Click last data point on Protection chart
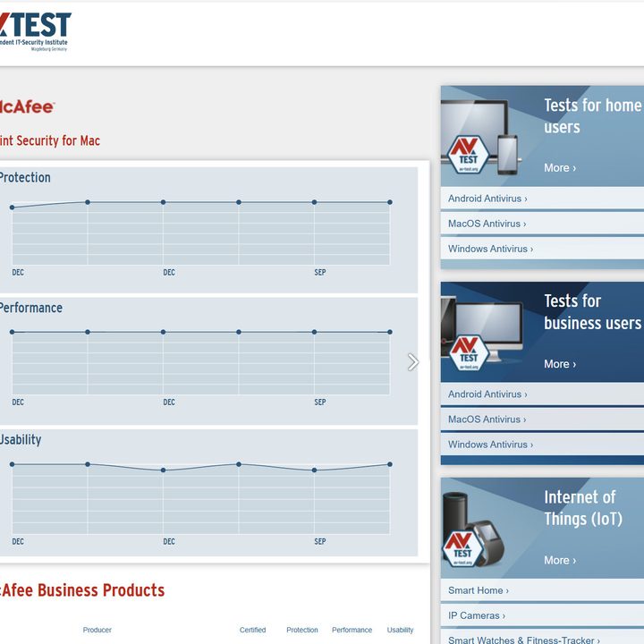The width and height of the screenshot is (644, 644). pyautogui.click(x=390, y=202)
